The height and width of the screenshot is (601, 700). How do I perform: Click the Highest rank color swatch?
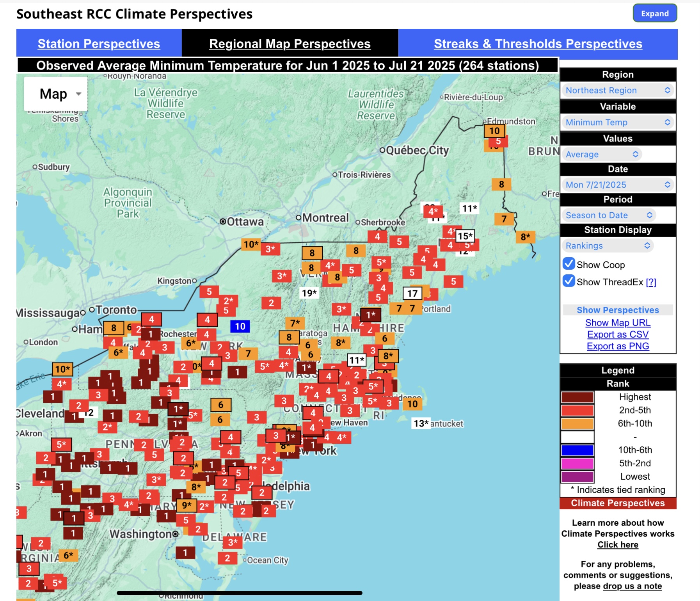pos(577,397)
